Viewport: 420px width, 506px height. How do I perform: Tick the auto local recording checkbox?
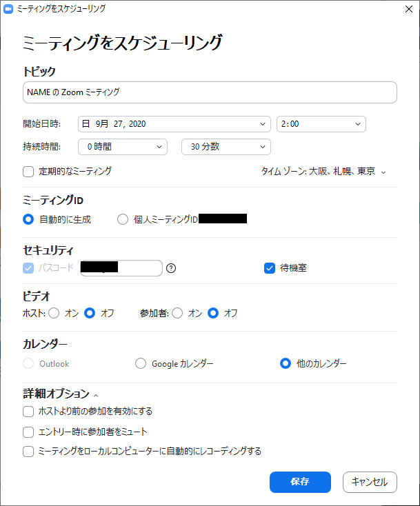click(28, 452)
